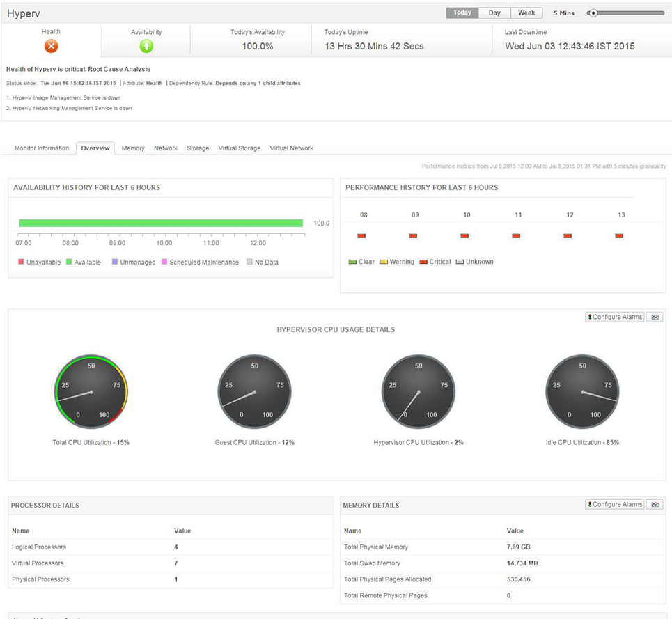Image resolution: width=672 pixels, height=619 pixels.
Task: Open CPU usage graph icon beside Configure Alarms
Action: 654,317
